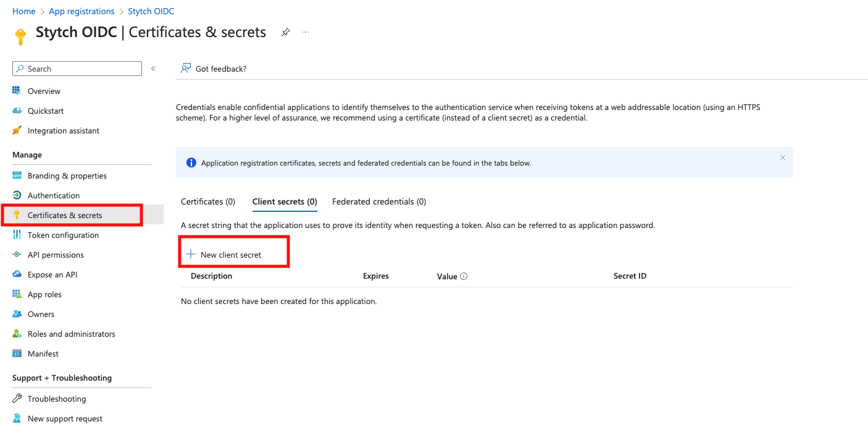Dismiss the application registration info banner
The image size is (868, 448).
pos(782,158)
